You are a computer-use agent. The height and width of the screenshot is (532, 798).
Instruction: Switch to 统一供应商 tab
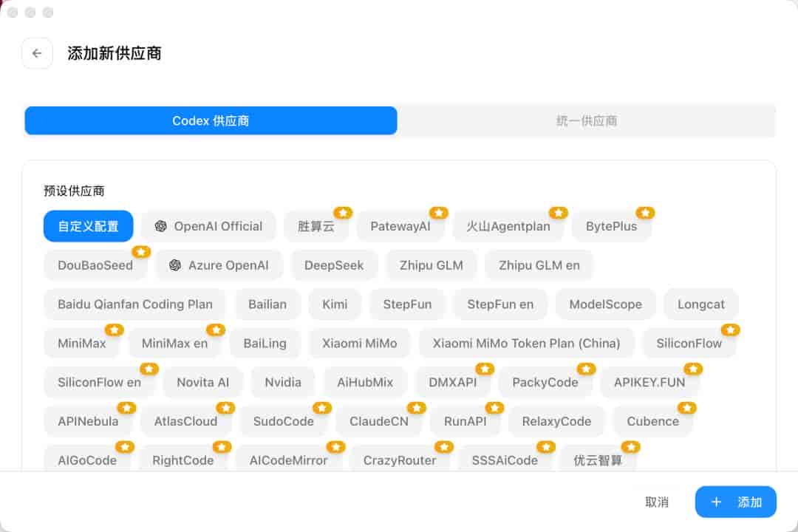pyautogui.click(x=586, y=120)
